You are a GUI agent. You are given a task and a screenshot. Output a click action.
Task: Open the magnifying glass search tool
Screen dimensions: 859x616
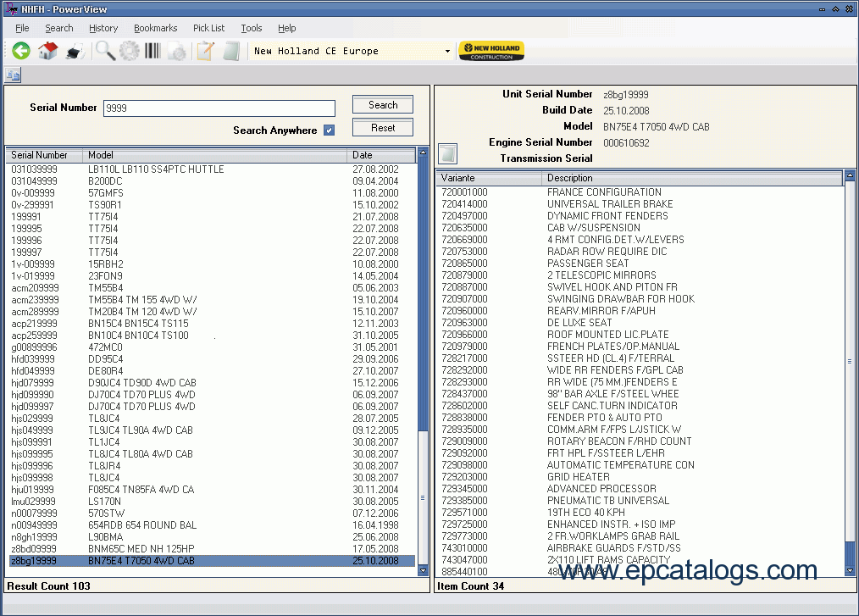coord(105,51)
